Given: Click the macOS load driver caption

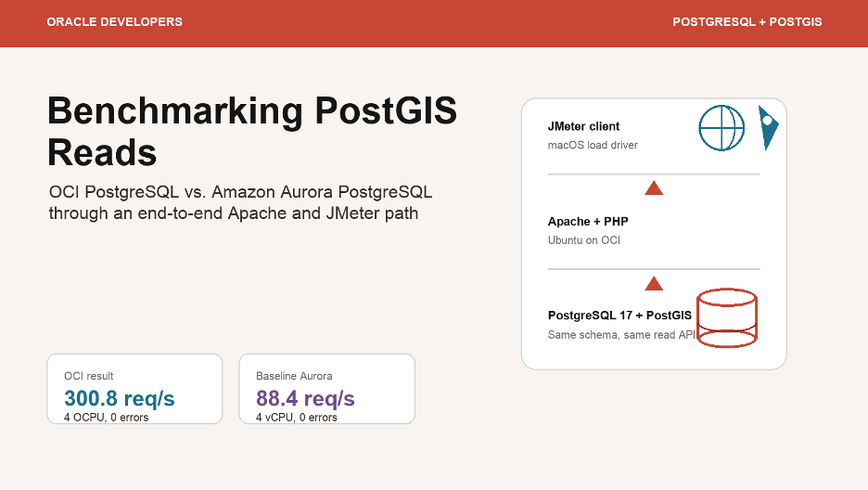Looking at the screenshot, I should 593,145.
